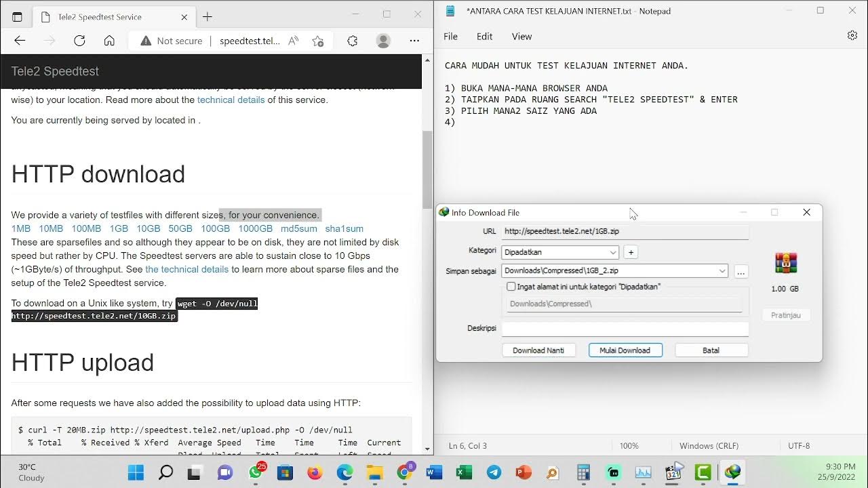Click the 1000GB test file link
Image resolution: width=868 pixels, height=488 pixels.
coord(255,228)
